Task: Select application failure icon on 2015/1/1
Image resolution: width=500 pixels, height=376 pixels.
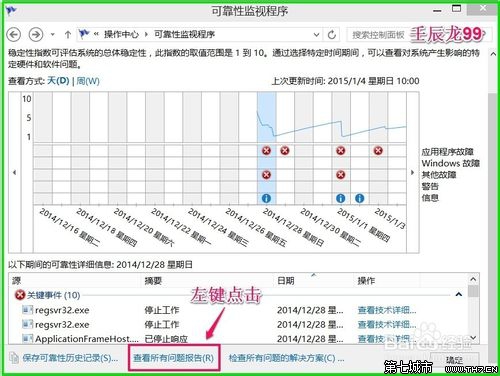Action: coord(340,151)
